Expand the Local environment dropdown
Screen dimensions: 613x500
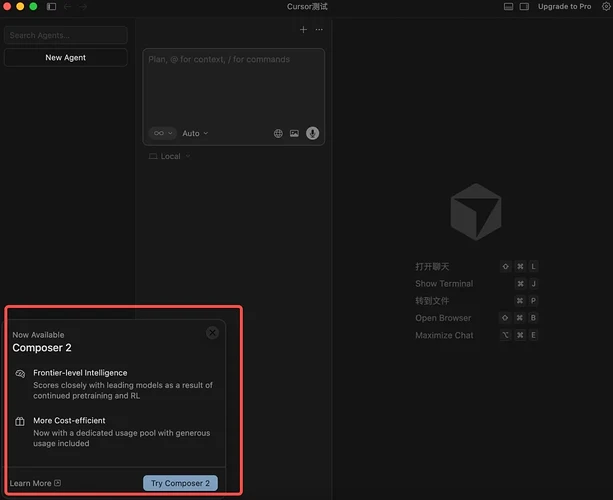click(x=169, y=156)
